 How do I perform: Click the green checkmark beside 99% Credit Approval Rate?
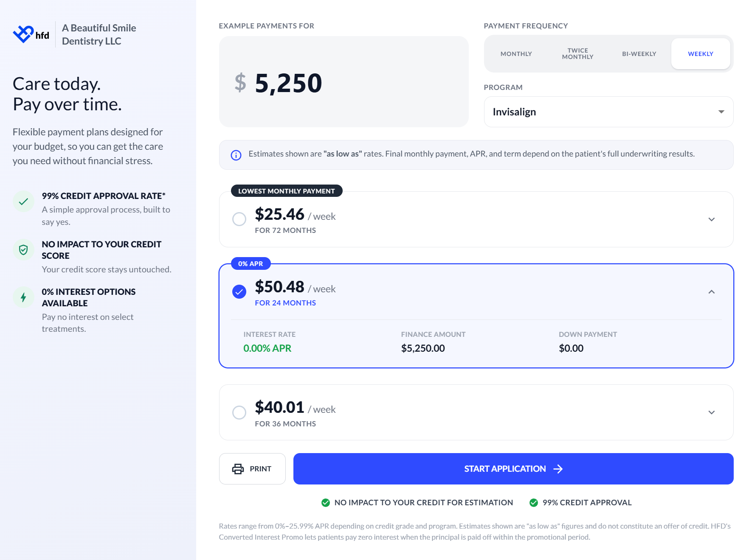pos(23,202)
